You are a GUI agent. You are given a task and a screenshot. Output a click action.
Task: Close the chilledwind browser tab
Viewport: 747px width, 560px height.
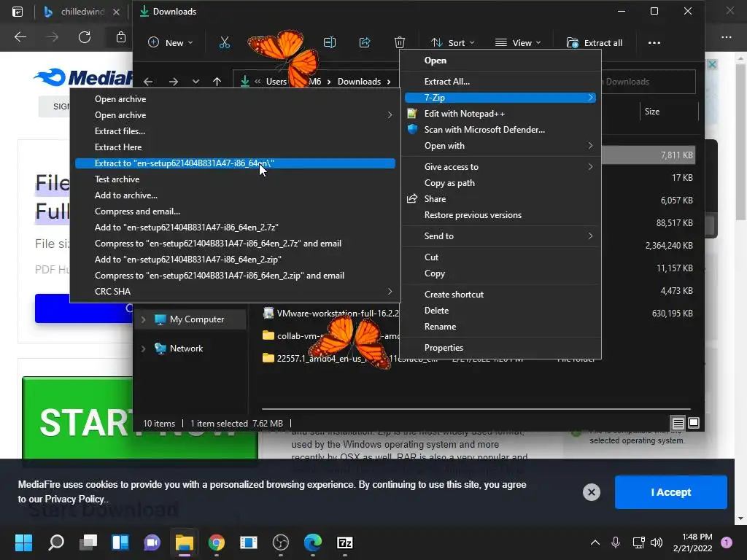coord(116,12)
